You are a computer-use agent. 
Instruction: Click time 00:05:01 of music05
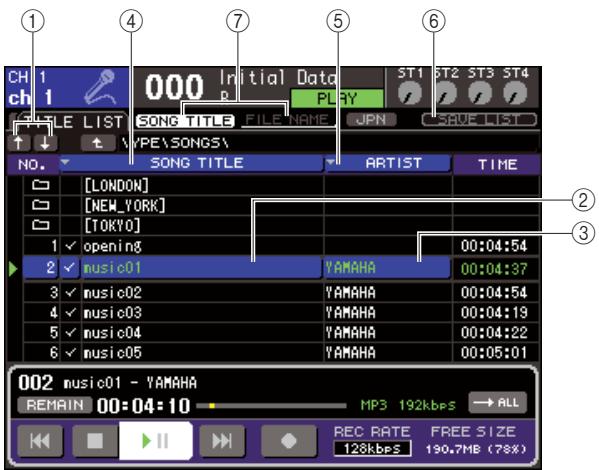pyautogui.click(x=494, y=352)
